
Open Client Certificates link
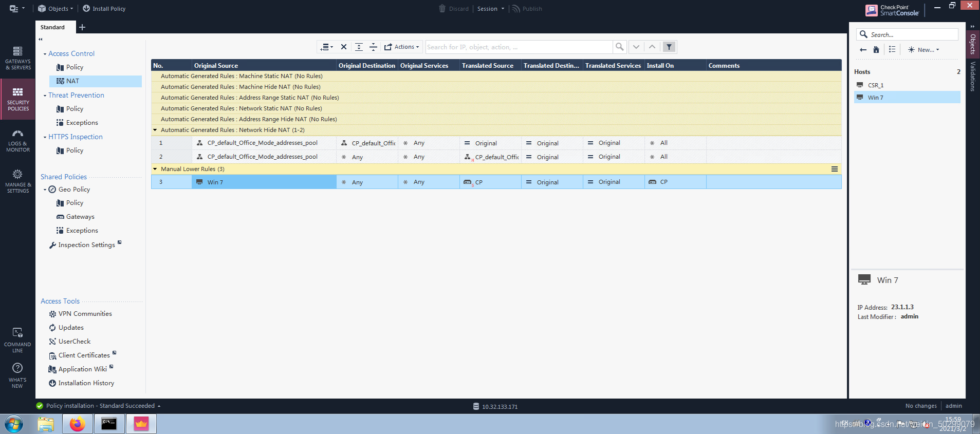point(82,355)
